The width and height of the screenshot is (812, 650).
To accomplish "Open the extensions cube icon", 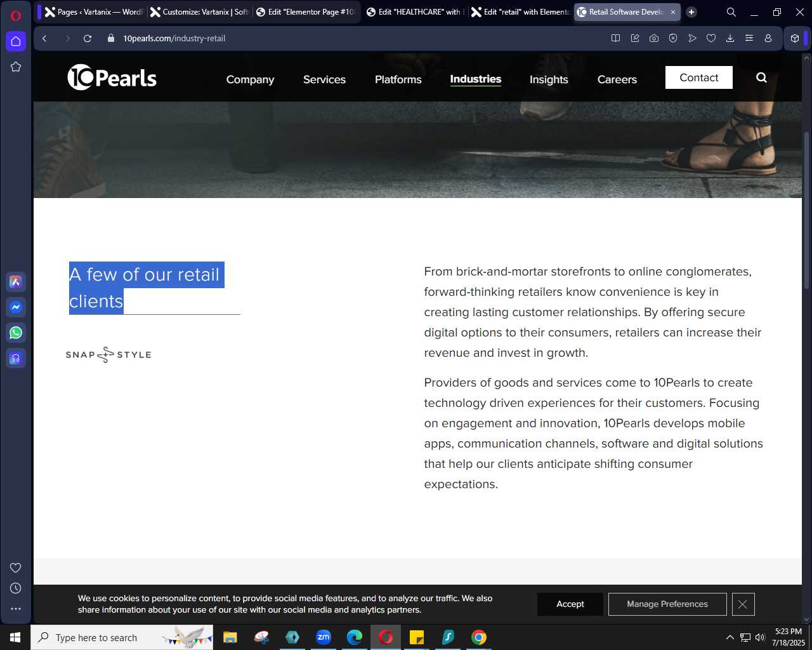I will click(x=795, y=38).
